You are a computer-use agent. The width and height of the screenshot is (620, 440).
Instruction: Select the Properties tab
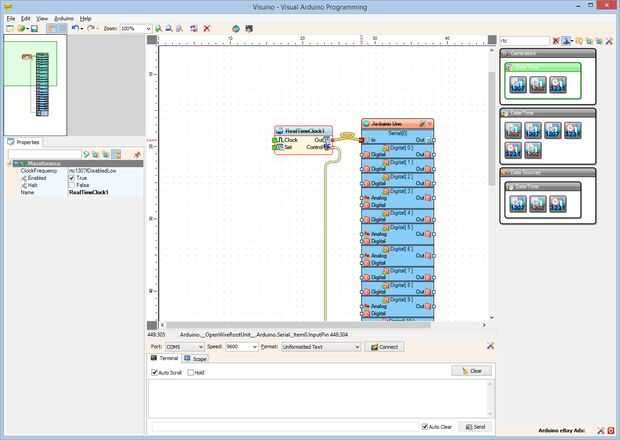[24, 142]
